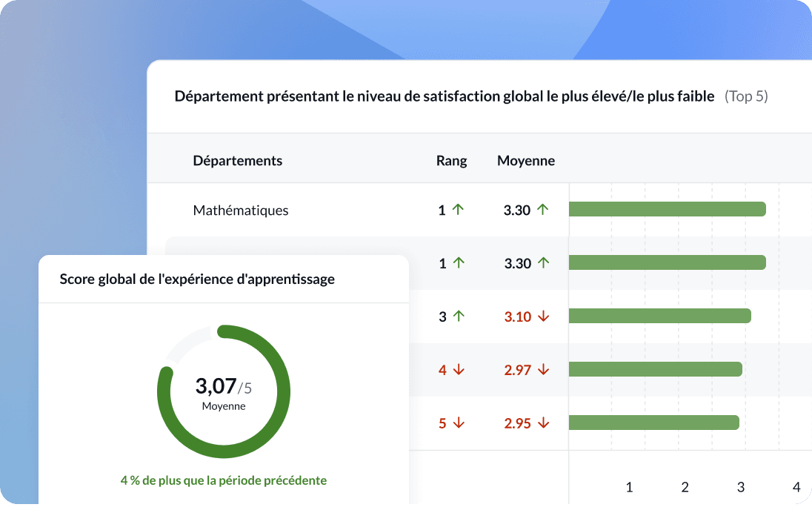The image size is (812, 510).
Task: Click the green bar for the 2.97 row
Action: tap(656, 369)
